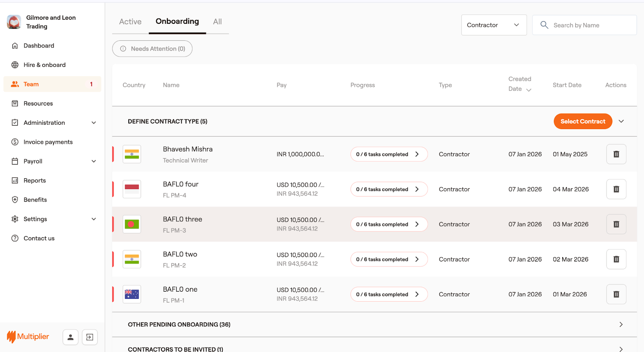Open BAFL0 four's tasks completed progress

(388, 189)
